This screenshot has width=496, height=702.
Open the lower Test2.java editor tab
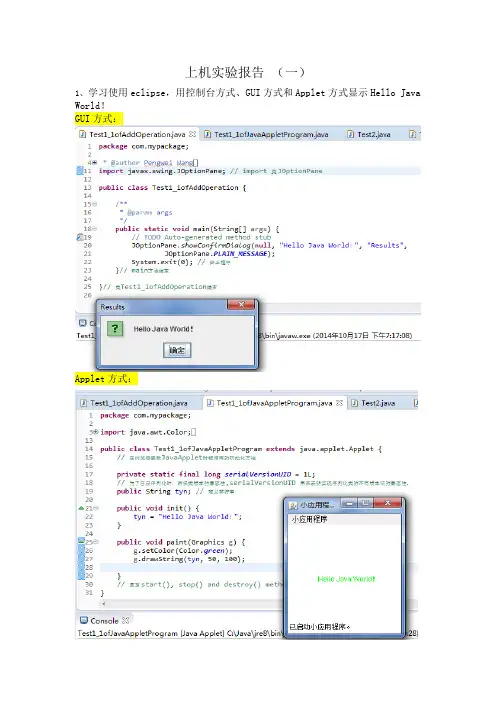click(x=373, y=403)
